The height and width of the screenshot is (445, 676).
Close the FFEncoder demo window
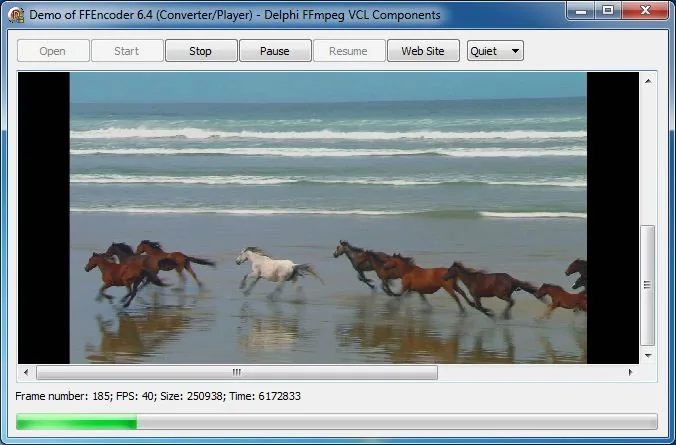click(645, 11)
